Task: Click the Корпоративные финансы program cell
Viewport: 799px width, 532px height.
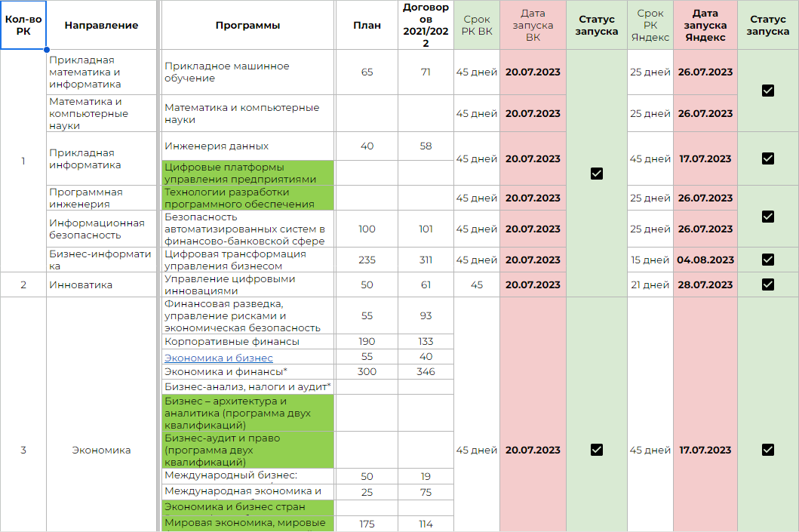Action: click(x=247, y=342)
